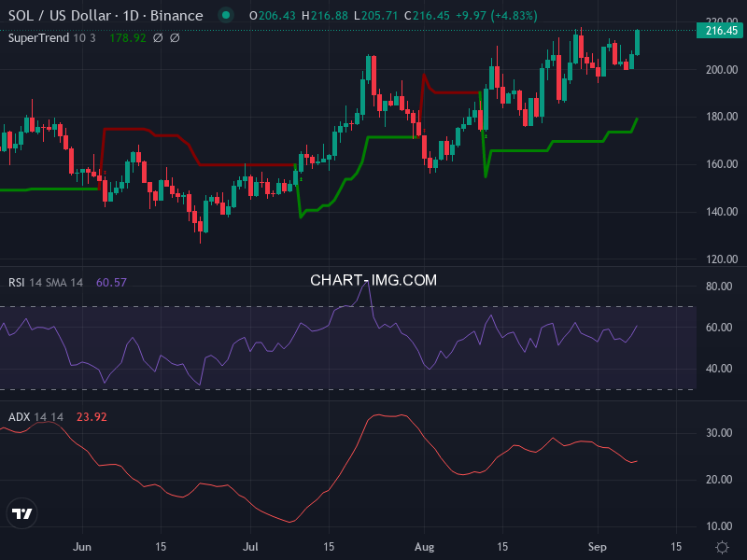Click first ∅ symbol beside SuperTrend value
Screen dimensions: 747x560
click(157, 38)
